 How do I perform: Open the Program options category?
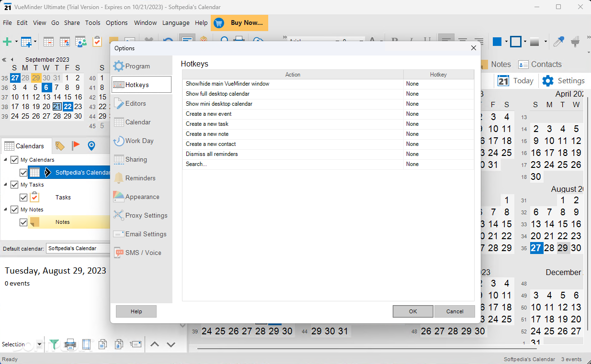[x=141, y=66]
